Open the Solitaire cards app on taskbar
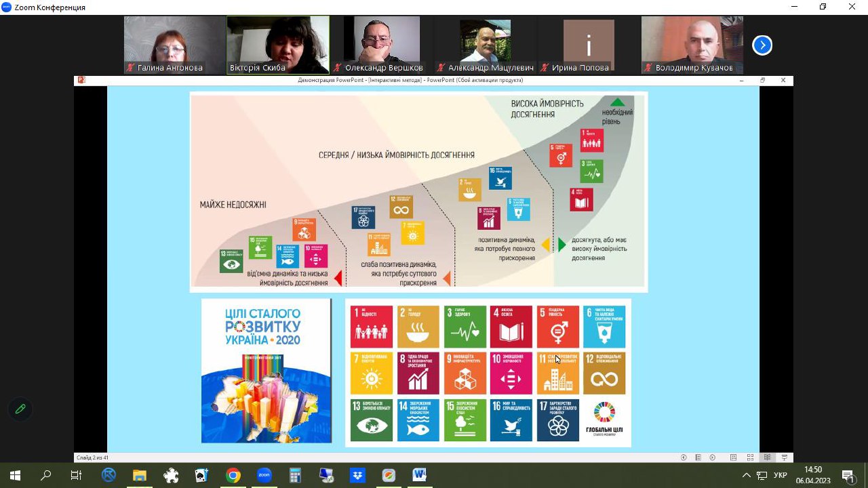868x488 pixels. [202, 475]
